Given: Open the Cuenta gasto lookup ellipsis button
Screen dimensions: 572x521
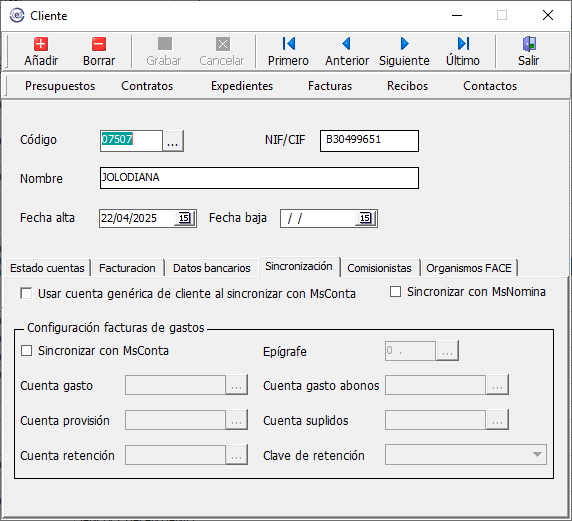Looking at the screenshot, I should (236, 385).
